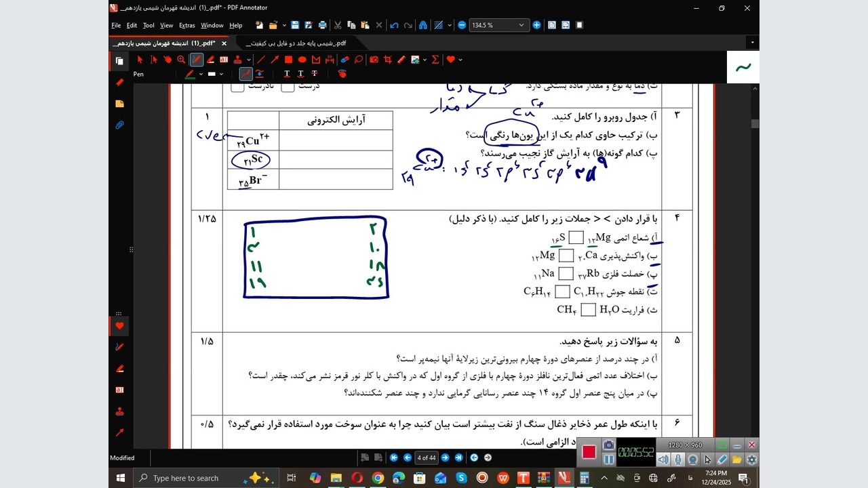Click the Stamp tool icon

[x=238, y=60]
